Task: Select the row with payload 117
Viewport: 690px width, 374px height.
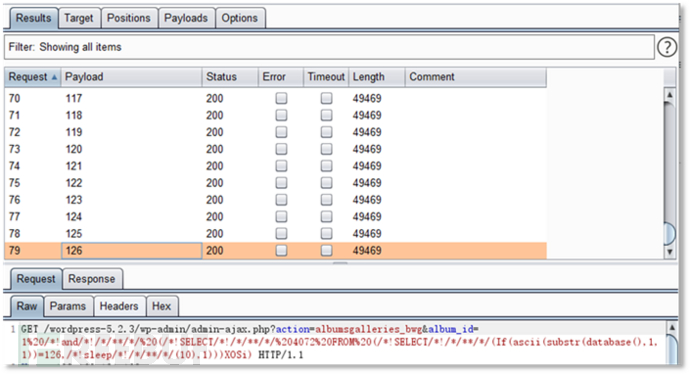Action: [275, 98]
